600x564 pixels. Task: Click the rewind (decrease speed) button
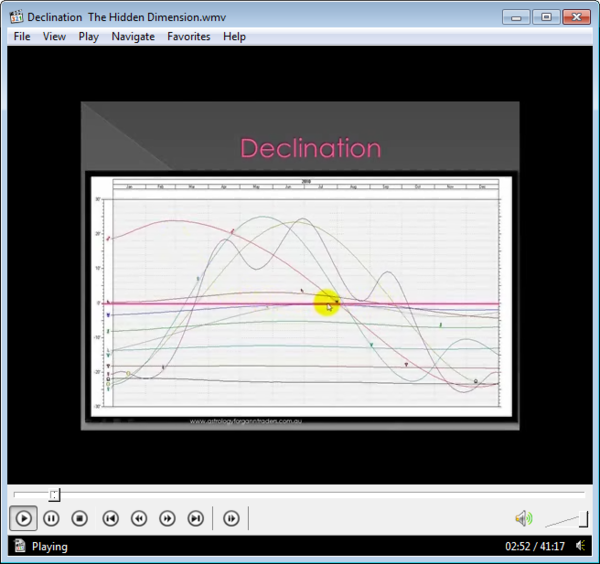[x=139, y=518]
